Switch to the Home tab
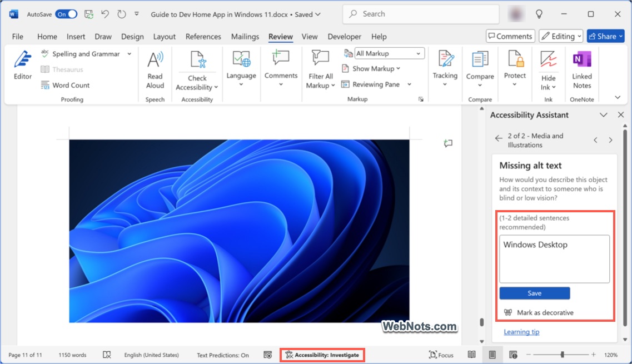The width and height of the screenshot is (632, 364). [x=47, y=37]
